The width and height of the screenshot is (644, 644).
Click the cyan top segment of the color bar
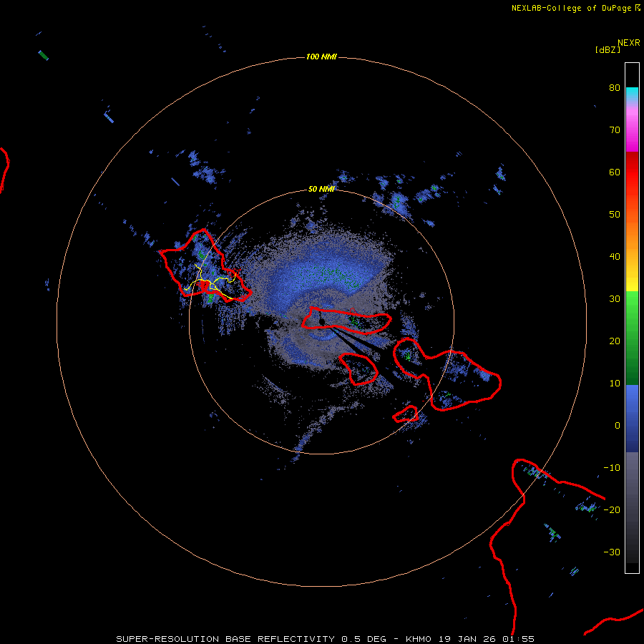point(632,95)
